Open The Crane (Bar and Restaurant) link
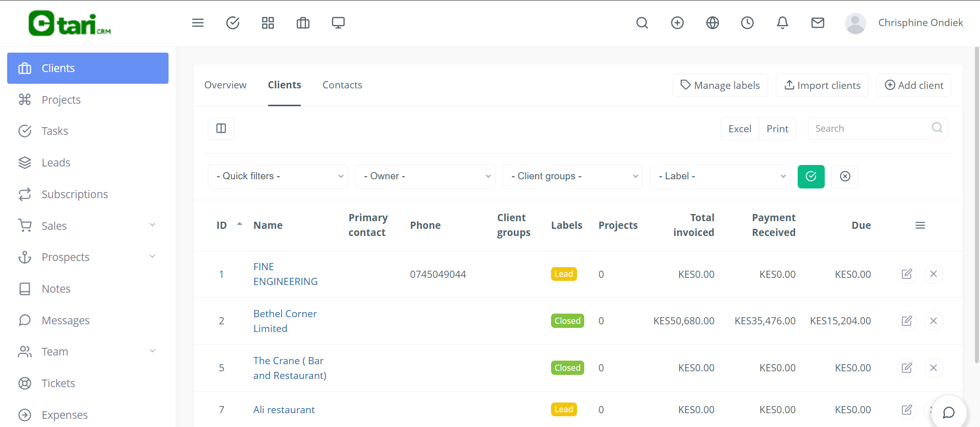Screen dimensions: 980x427 pos(290,368)
